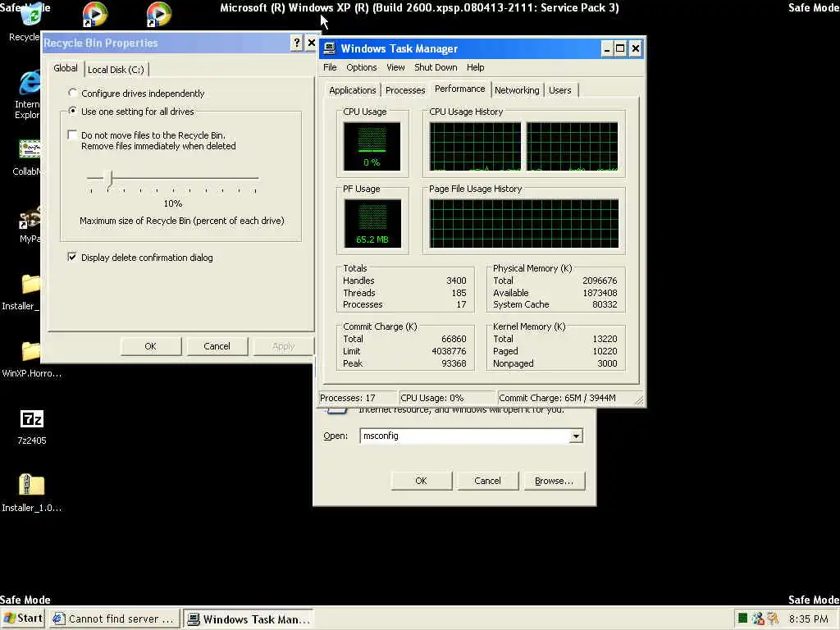Switch to the Users tab
Screen dimensions: 840x630
point(559,90)
